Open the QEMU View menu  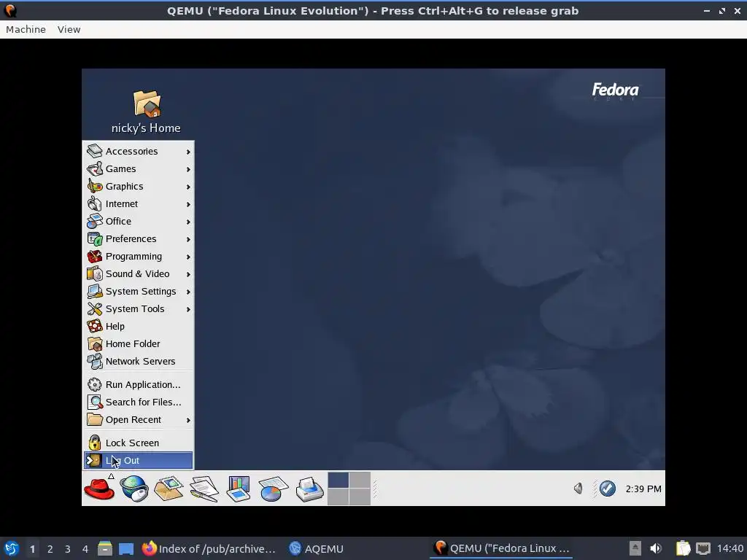(69, 29)
